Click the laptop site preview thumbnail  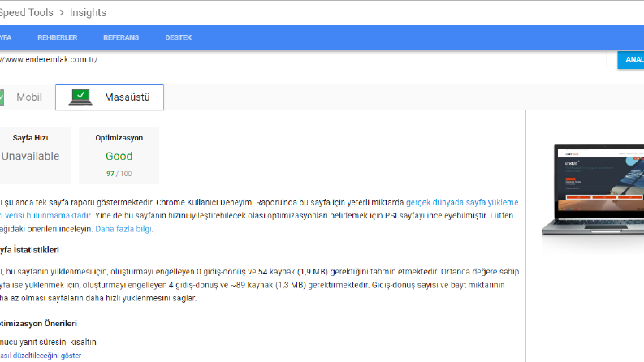[x=593, y=190]
